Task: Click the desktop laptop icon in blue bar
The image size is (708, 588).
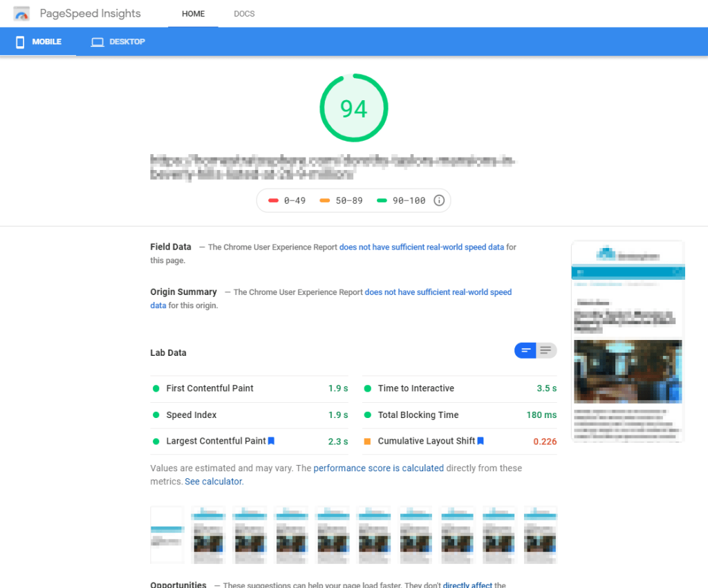Action: [97, 42]
